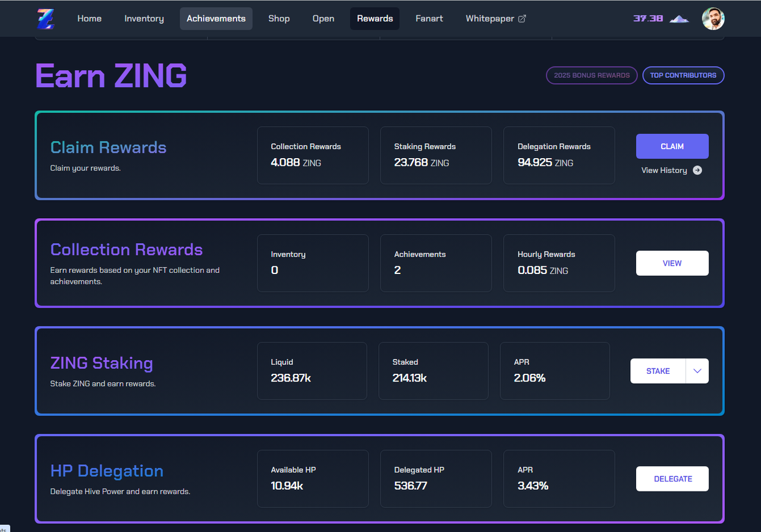Click the mountain token icon beside 37.38

680,18
